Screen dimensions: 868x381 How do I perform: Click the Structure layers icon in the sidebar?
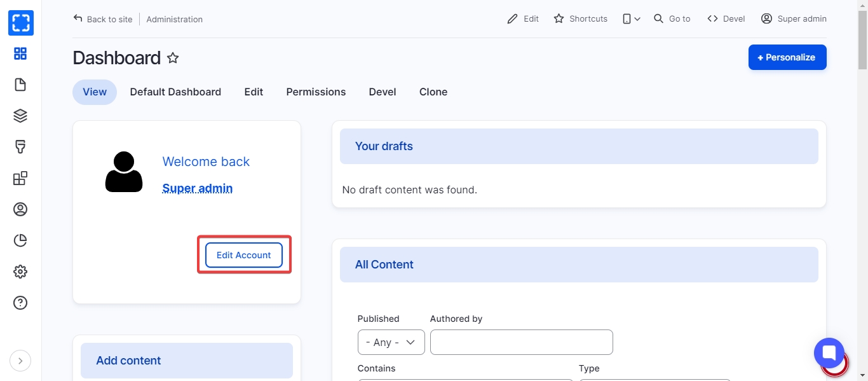20,116
